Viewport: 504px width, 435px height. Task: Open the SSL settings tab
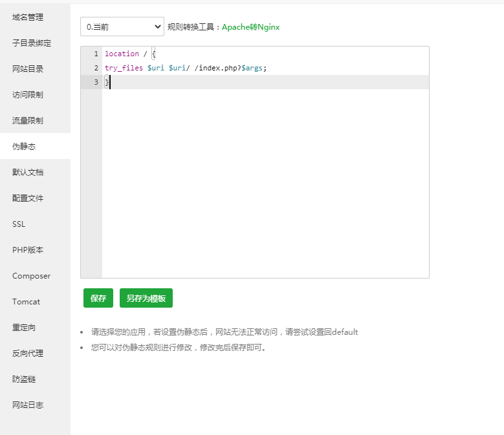coord(19,224)
